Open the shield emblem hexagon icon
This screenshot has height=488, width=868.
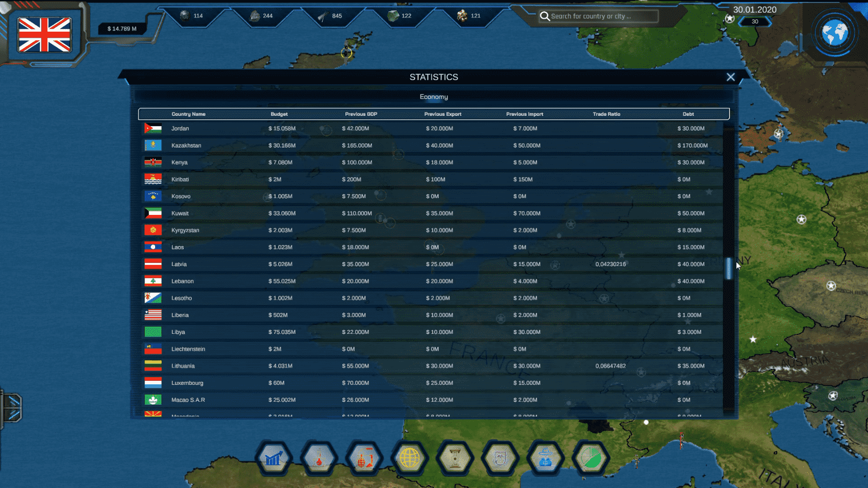tap(500, 458)
